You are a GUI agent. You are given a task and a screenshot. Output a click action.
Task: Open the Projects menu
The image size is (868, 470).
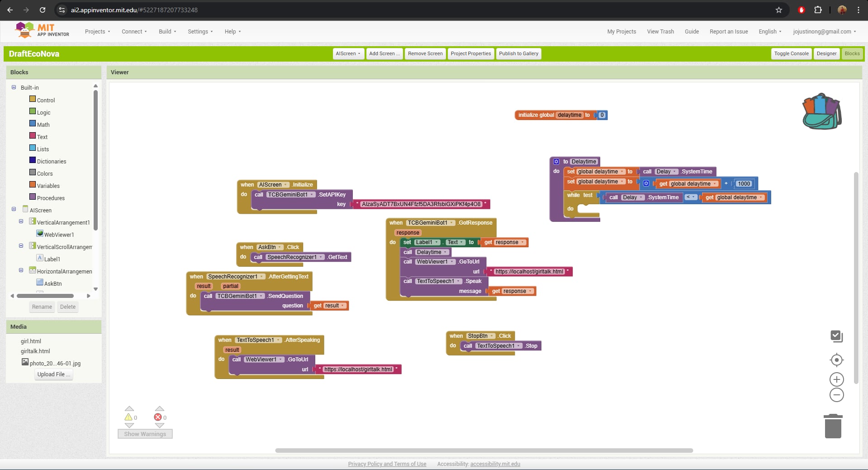click(97, 32)
